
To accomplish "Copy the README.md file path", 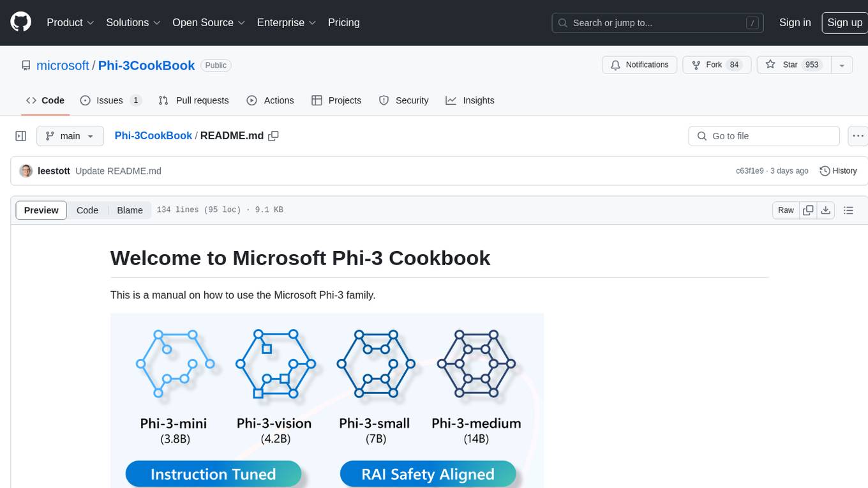I will point(274,136).
